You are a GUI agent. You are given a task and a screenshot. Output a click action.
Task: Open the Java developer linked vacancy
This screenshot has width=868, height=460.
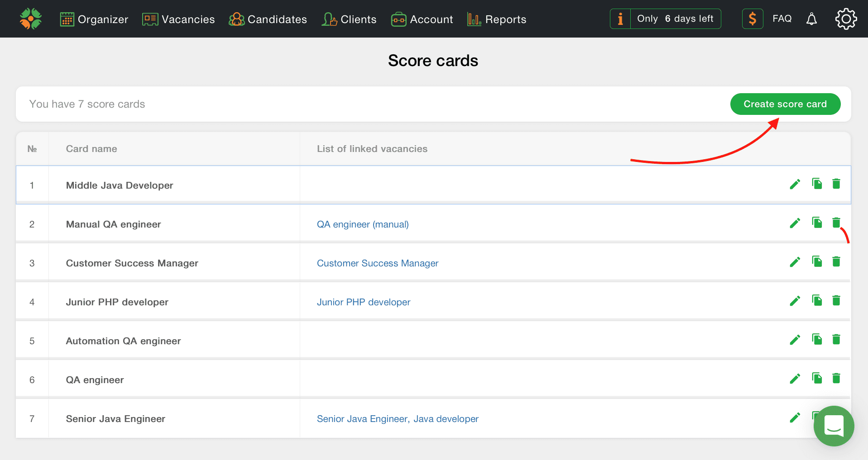click(446, 419)
